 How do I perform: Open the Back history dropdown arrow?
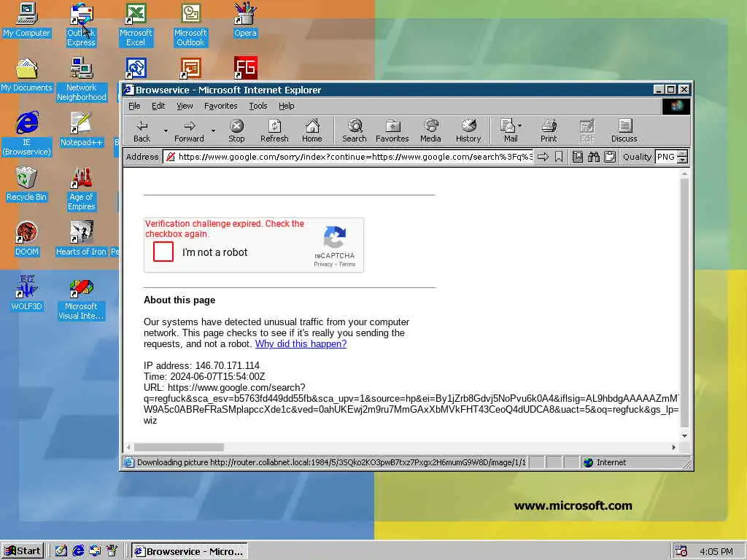[166, 131]
